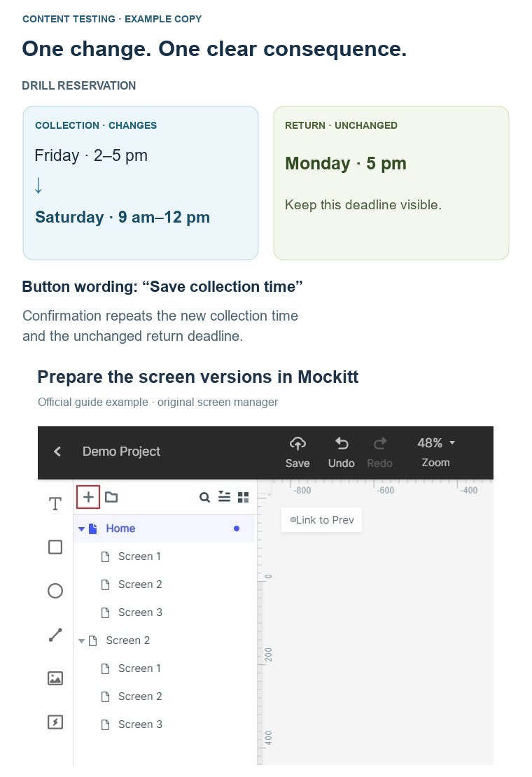Screen dimensions: 532x777
Task: Click the Undo arrow button
Action: pyautogui.click(x=342, y=443)
